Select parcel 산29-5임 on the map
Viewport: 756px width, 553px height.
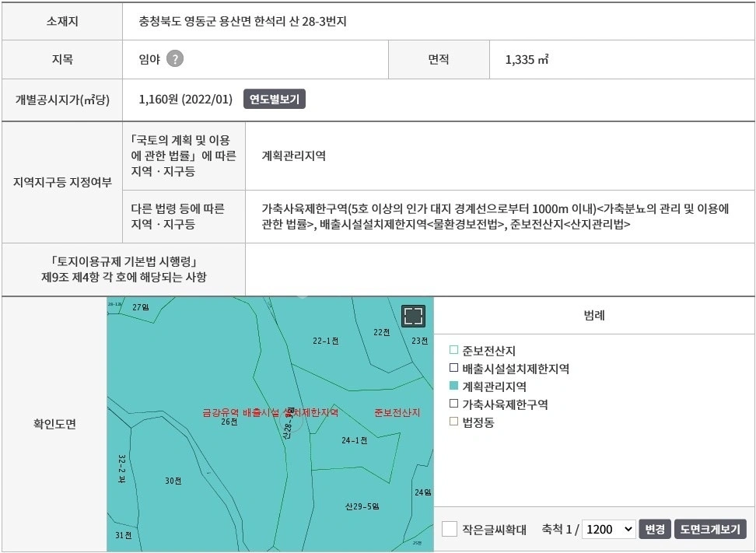pos(362,506)
